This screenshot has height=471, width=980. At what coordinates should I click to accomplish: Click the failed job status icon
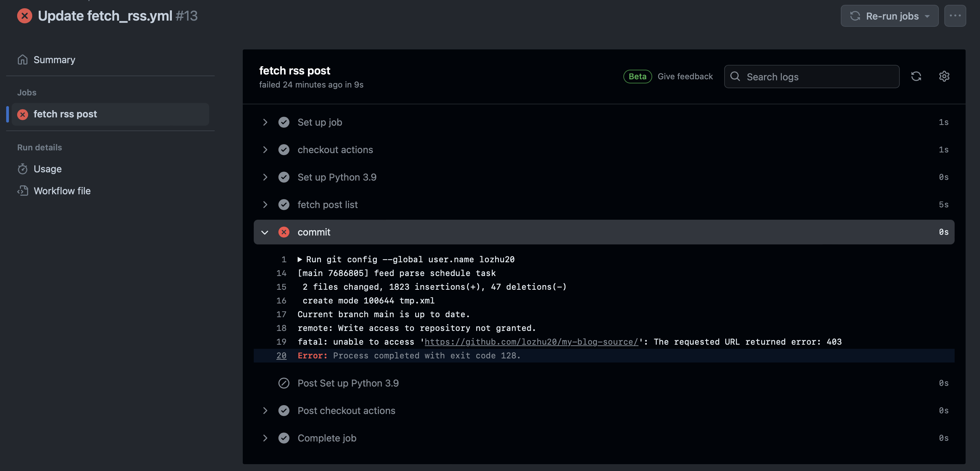23,114
